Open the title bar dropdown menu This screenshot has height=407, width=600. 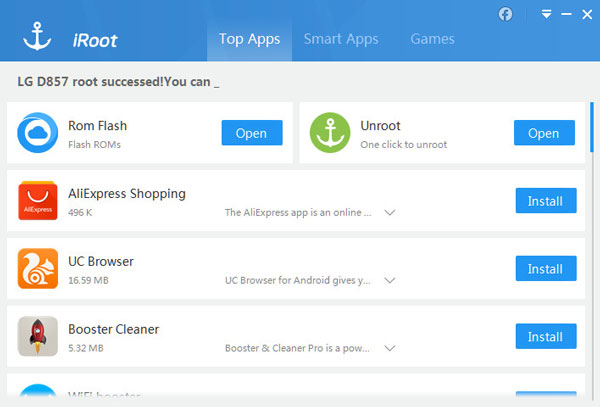(x=547, y=14)
